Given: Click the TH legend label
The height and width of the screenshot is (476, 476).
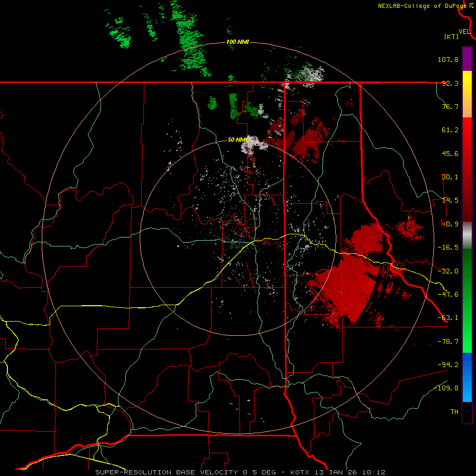Looking at the screenshot, I should pyautogui.click(x=454, y=412).
